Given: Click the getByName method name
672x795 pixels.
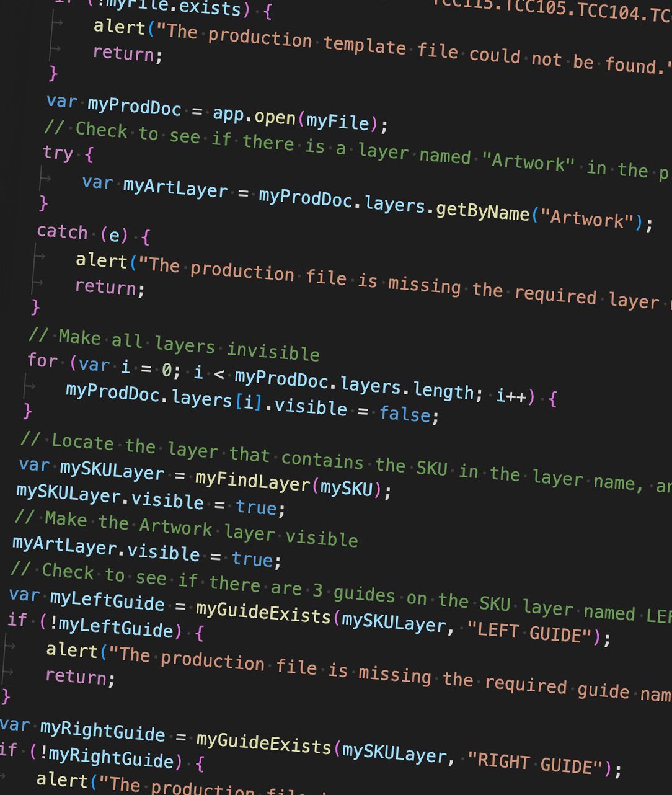Looking at the screenshot, I should click(482, 211).
